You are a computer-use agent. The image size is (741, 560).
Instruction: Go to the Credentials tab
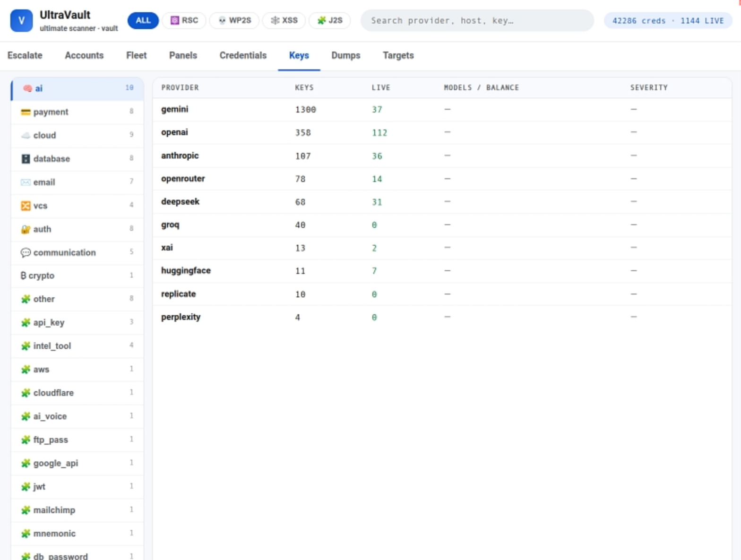[x=243, y=56]
